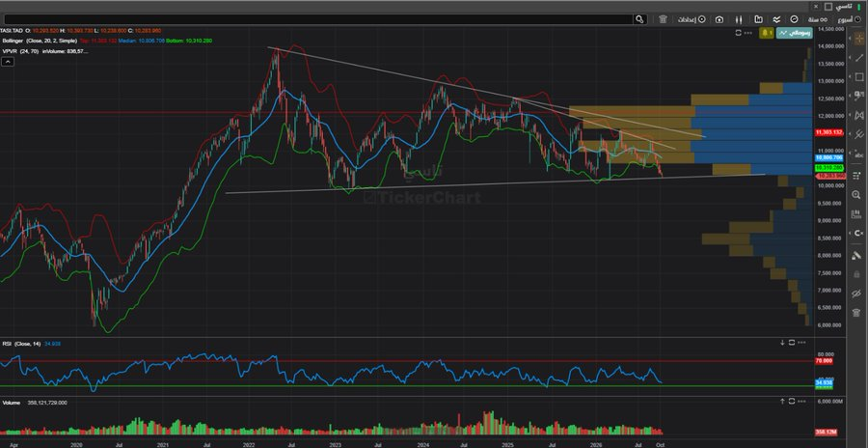The image size is (868, 448).
Task: Delete all drawings with sidebar trash icon
Action: click(857, 313)
